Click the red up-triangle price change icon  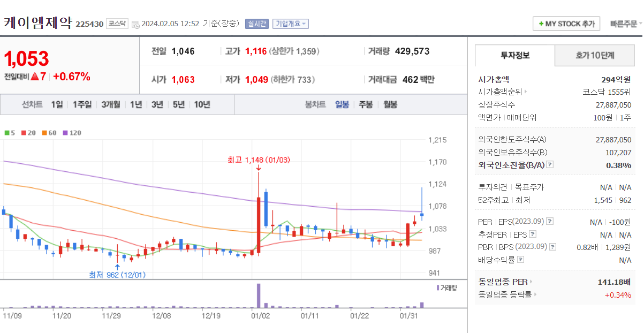[35, 77]
